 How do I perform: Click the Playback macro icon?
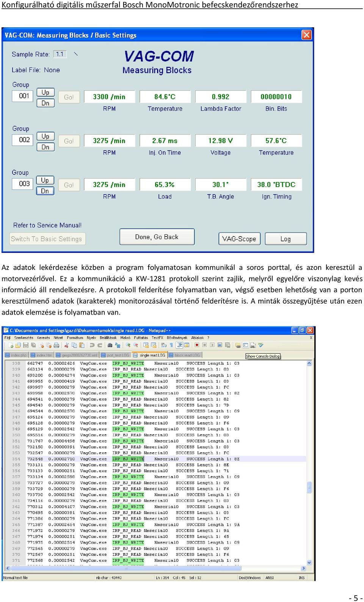pos(212,345)
